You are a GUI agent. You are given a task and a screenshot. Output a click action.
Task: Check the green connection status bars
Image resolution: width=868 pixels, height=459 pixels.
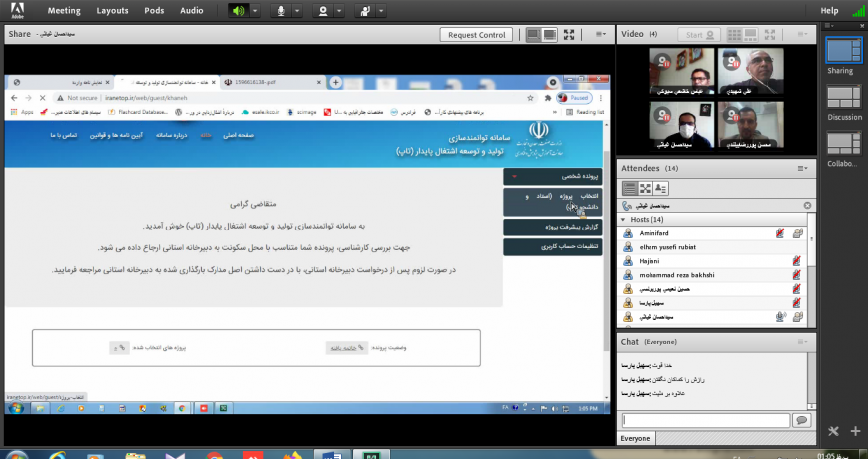click(859, 11)
